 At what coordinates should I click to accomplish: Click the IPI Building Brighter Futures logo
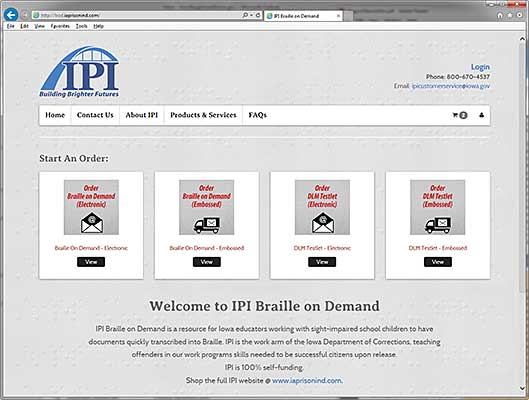click(79, 72)
